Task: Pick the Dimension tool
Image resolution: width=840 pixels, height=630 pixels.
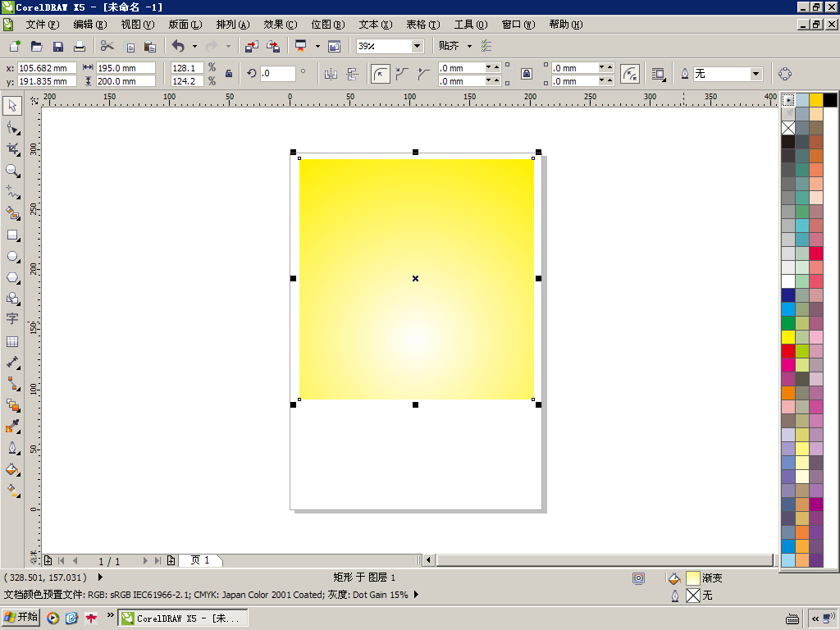Action: click(x=12, y=363)
